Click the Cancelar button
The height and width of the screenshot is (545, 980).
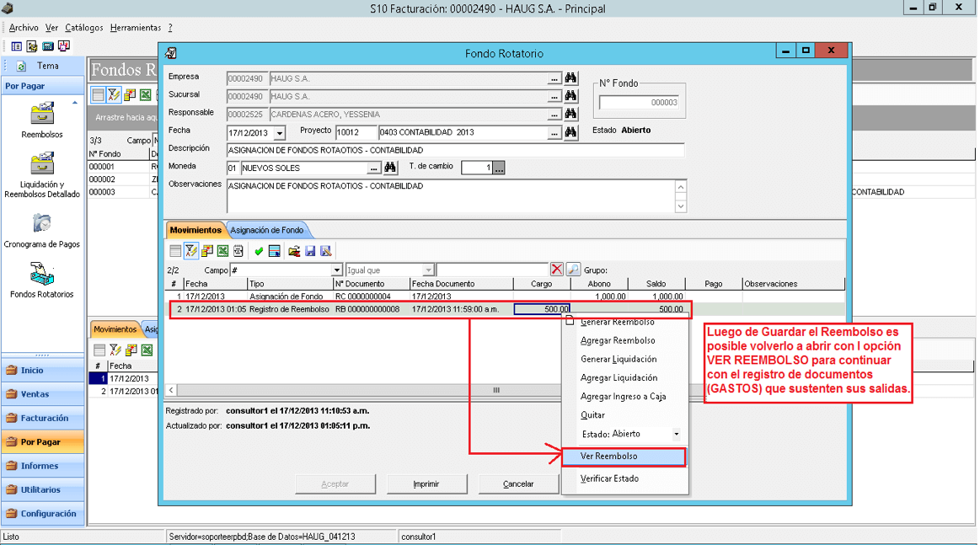coord(518,484)
